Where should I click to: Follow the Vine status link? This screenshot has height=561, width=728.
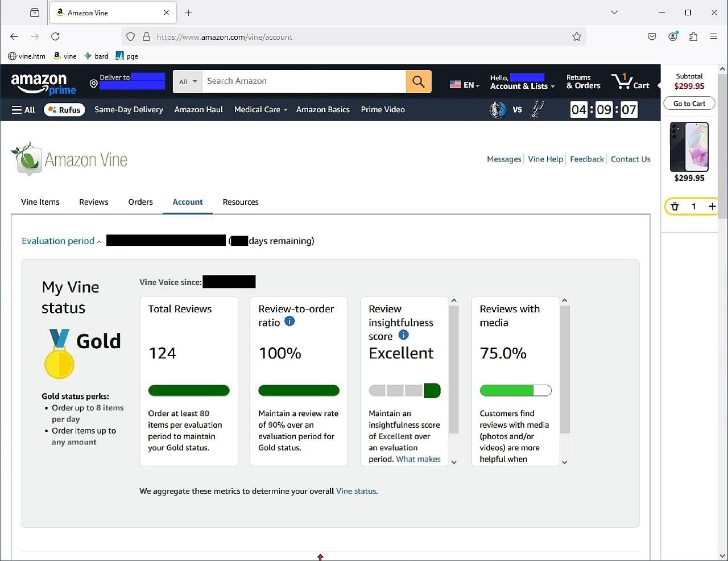[356, 491]
